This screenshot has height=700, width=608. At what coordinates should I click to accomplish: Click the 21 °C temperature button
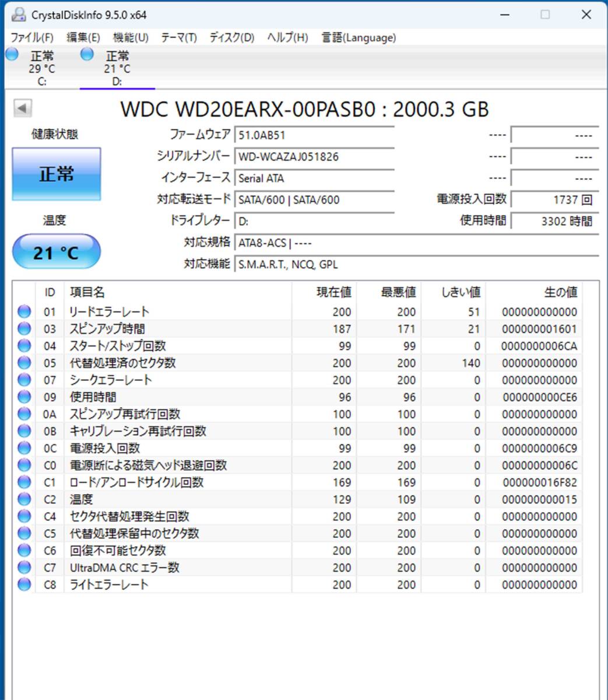[57, 252]
